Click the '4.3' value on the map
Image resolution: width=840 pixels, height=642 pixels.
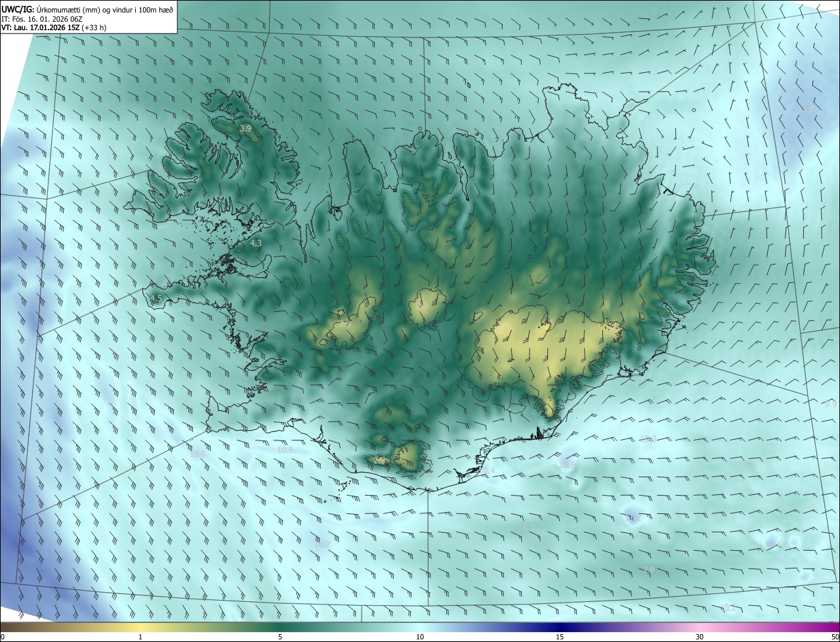coord(256,243)
